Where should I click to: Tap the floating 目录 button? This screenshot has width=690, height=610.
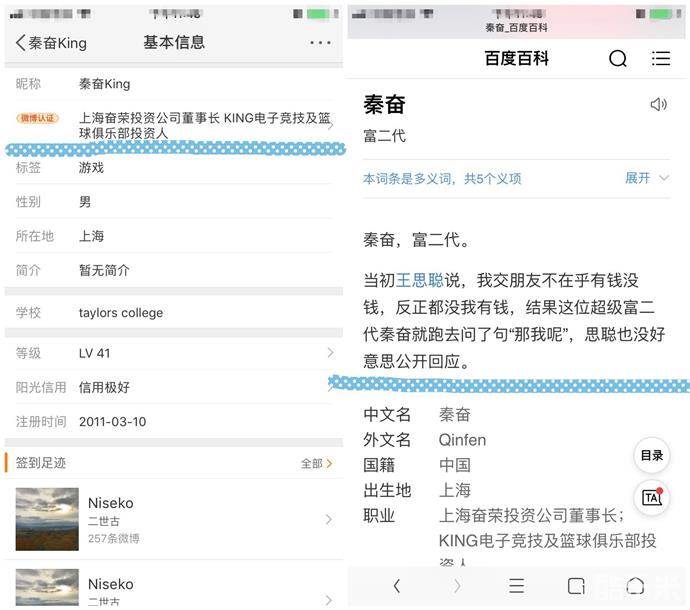coord(652,456)
